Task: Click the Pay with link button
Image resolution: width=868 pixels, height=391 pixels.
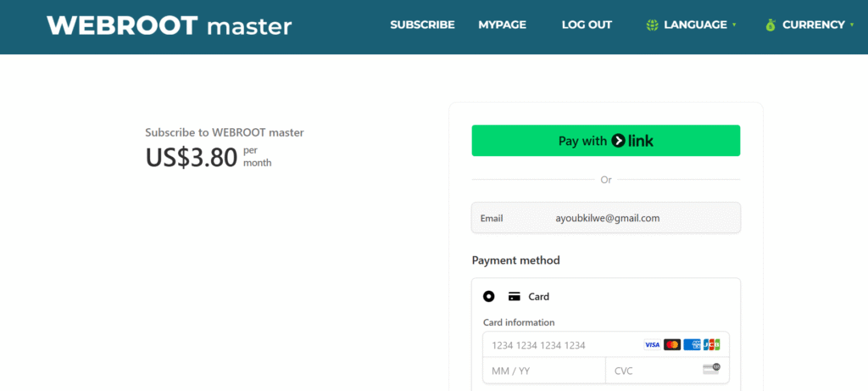Action: 605,141
